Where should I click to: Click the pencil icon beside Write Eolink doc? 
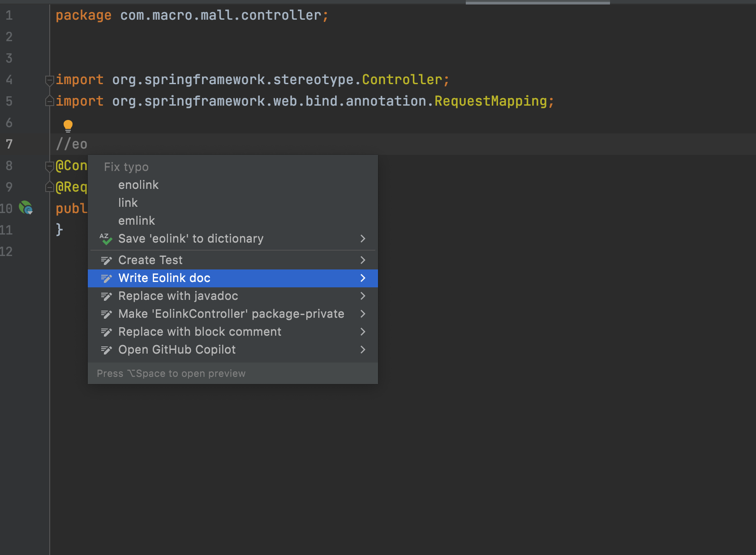pos(106,278)
